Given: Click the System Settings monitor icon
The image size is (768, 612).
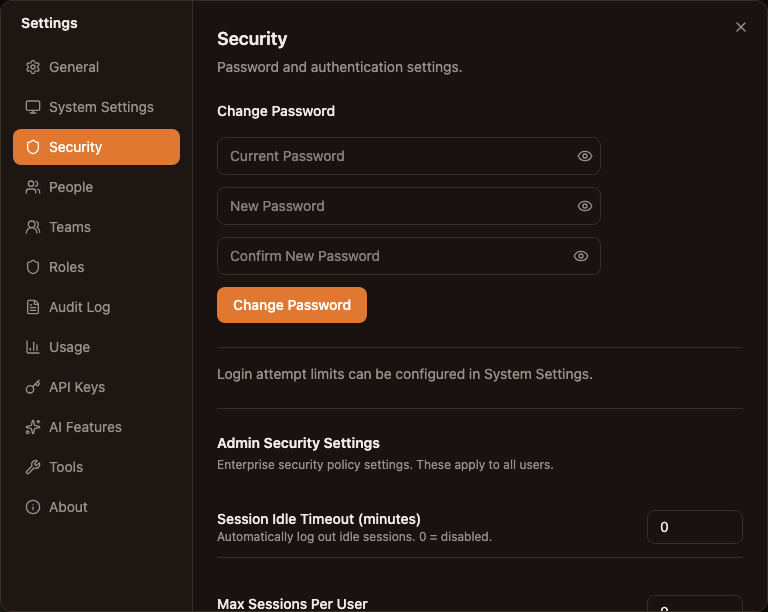Looking at the screenshot, I should coord(33,107).
